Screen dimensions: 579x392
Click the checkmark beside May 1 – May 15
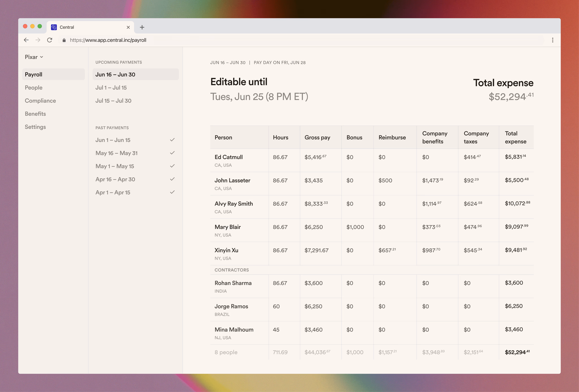click(172, 166)
